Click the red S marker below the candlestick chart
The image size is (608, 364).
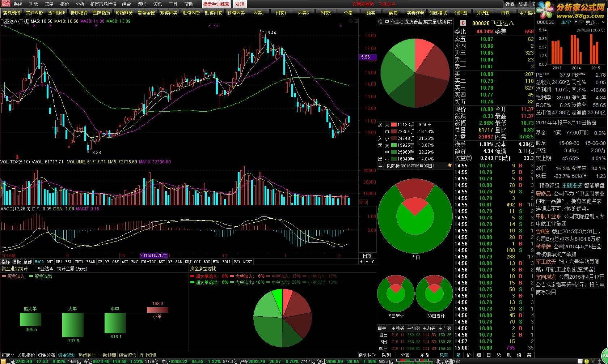(17, 157)
